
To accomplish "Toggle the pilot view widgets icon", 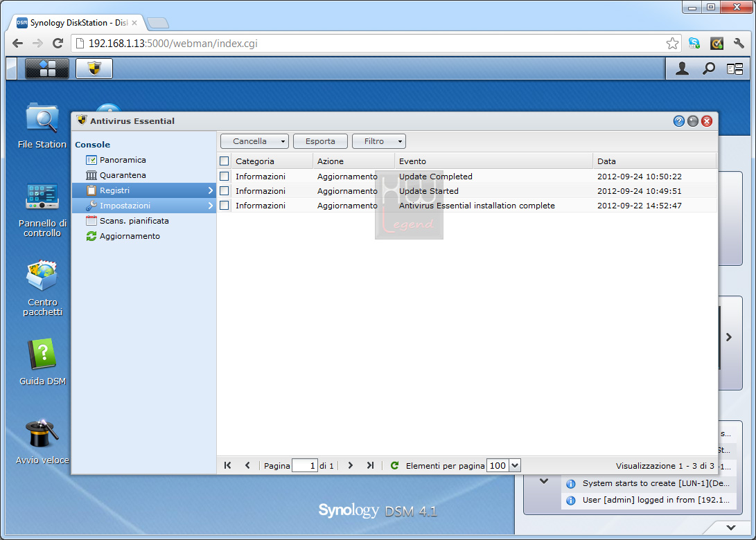I will [735, 69].
